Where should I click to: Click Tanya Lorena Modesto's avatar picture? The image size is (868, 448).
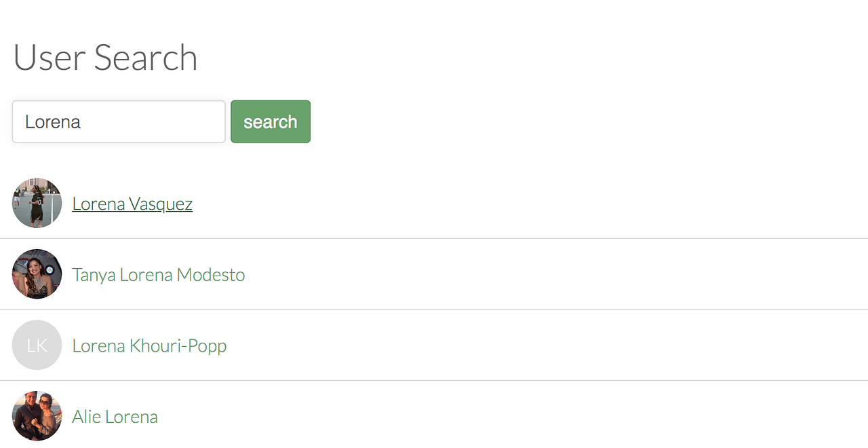click(37, 274)
